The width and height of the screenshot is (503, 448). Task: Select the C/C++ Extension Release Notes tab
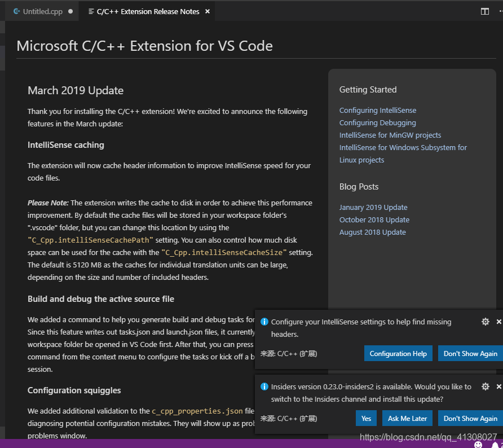148,11
